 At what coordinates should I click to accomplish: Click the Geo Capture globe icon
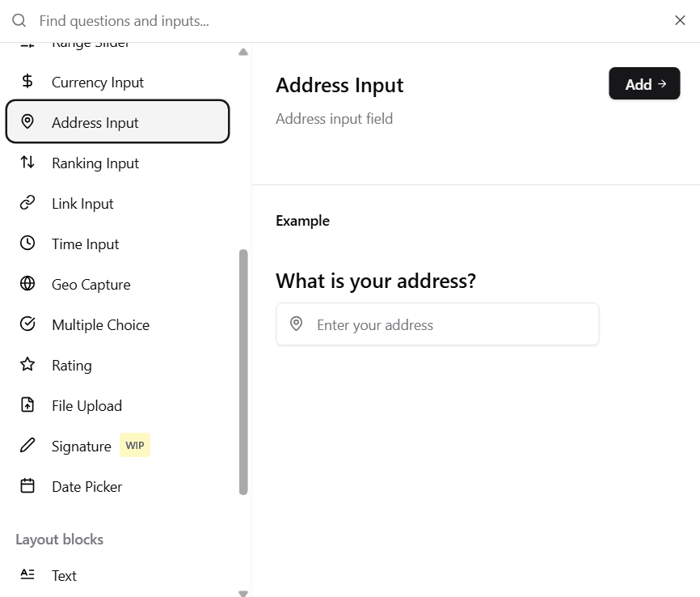click(x=27, y=284)
